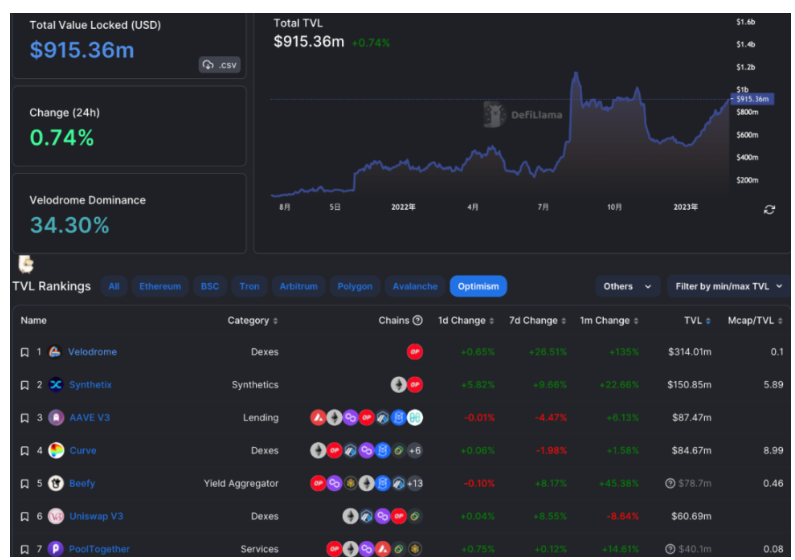The image size is (795, 560).
Task: Sort table by TVL column
Action: (697, 321)
